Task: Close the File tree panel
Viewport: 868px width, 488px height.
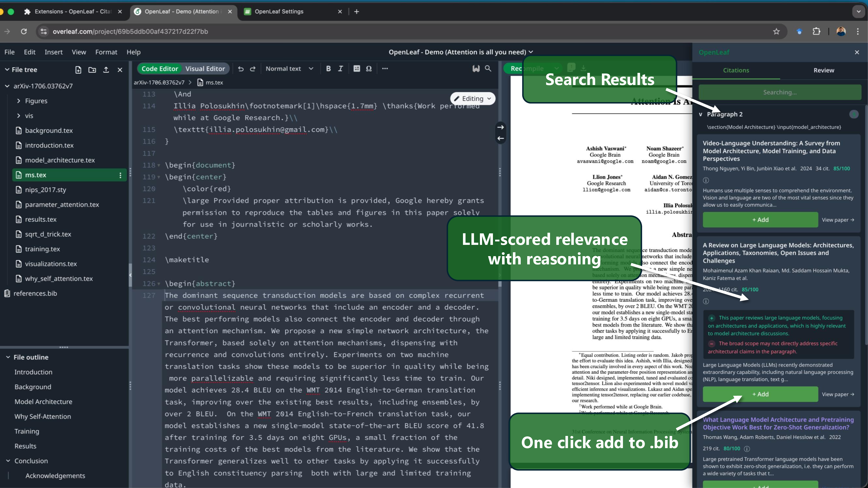Action: [120, 70]
